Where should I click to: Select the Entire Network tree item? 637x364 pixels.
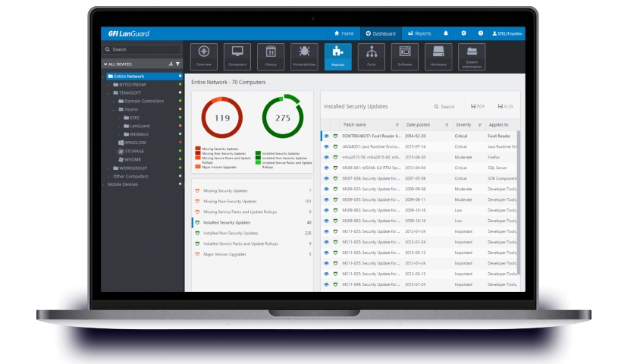[x=144, y=77]
